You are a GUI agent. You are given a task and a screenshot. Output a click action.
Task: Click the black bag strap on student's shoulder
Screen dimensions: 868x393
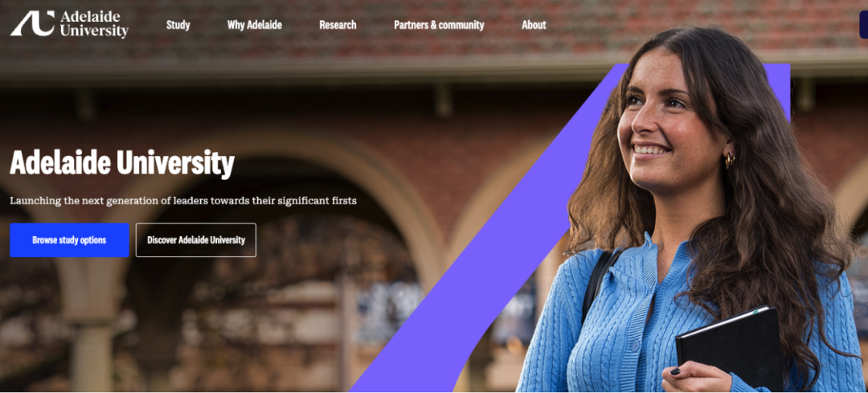click(596, 288)
